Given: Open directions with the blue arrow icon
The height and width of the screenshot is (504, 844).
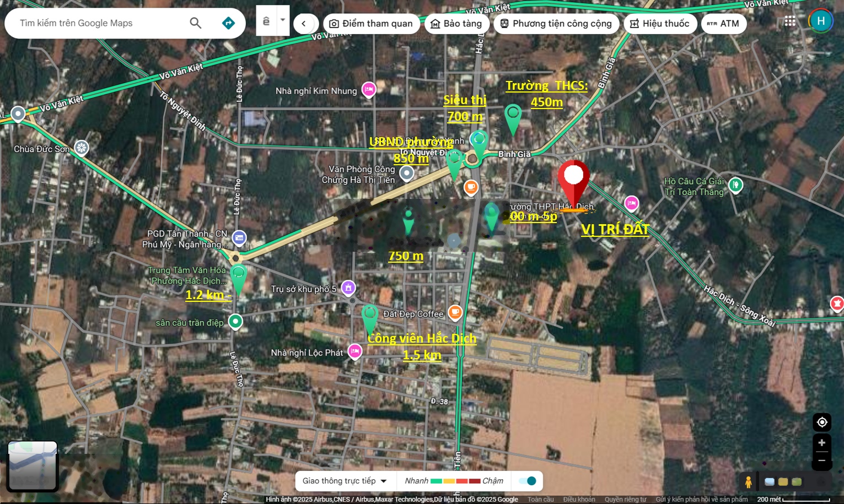Looking at the screenshot, I should (x=228, y=23).
